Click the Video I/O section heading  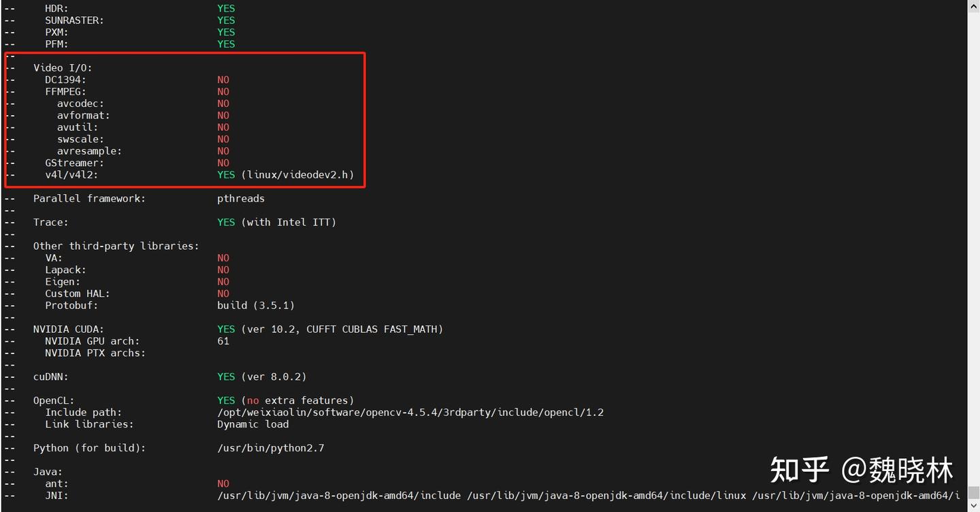point(63,68)
